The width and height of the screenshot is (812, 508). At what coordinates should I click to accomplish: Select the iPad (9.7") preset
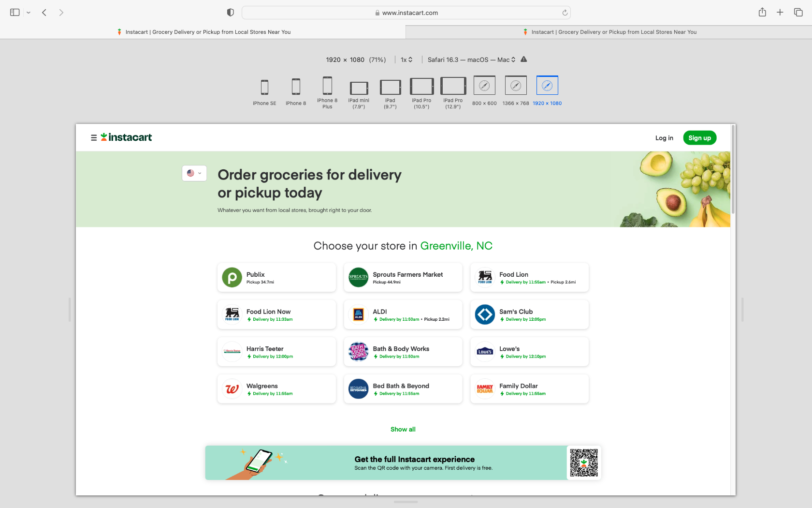pos(390,94)
